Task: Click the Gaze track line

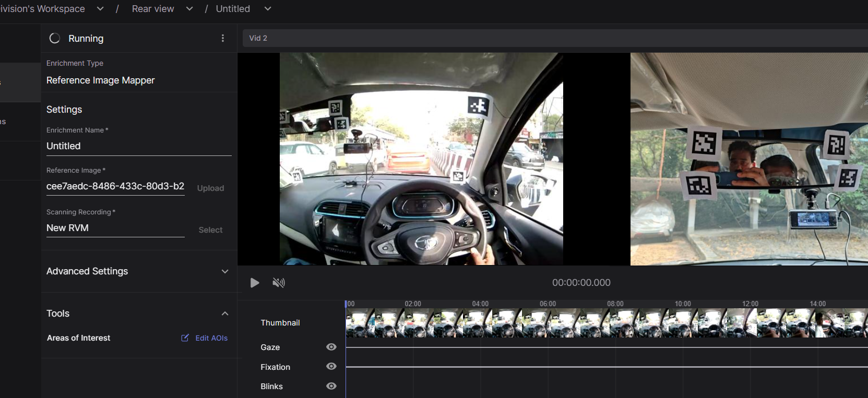Action: (607, 347)
